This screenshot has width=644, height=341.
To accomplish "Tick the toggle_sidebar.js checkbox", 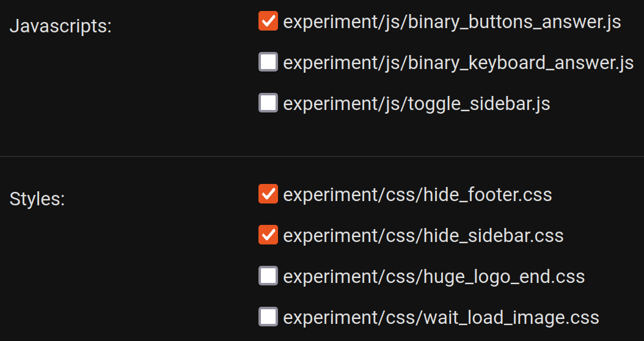I will click(x=268, y=103).
